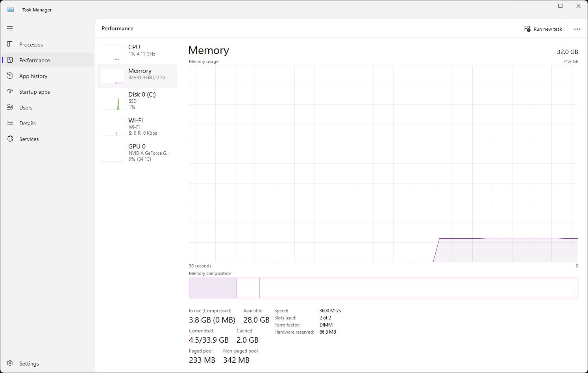Click the DIMM form factor value

click(x=326, y=325)
